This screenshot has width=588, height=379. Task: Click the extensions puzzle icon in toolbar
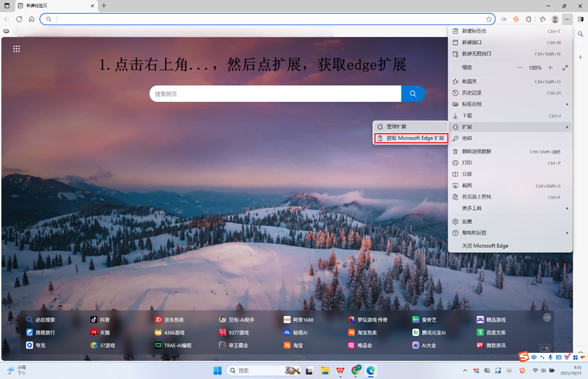point(528,19)
